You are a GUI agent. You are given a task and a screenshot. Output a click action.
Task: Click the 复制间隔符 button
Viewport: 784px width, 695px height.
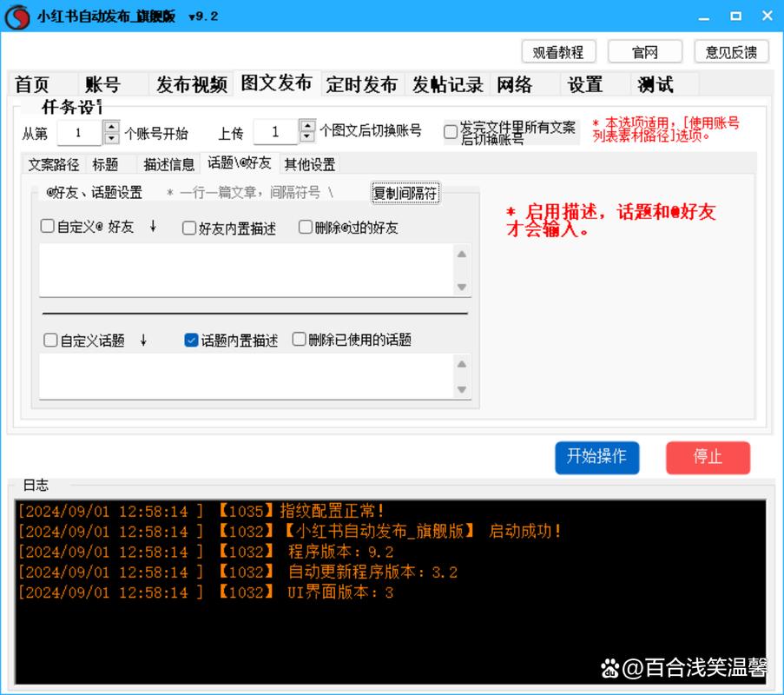405,194
